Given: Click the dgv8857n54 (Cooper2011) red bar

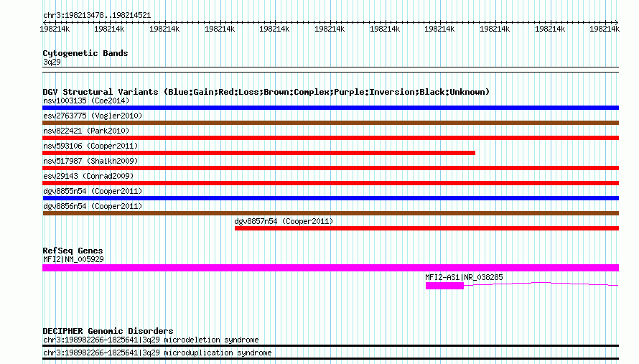Looking at the screenshot, I should (x=426, y=228).
